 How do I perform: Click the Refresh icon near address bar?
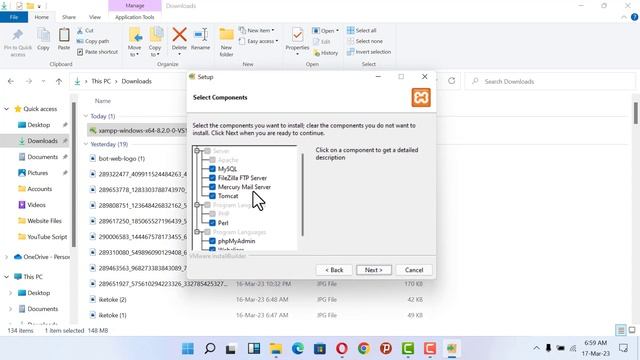pyautogui.click(x=451, y=81)
